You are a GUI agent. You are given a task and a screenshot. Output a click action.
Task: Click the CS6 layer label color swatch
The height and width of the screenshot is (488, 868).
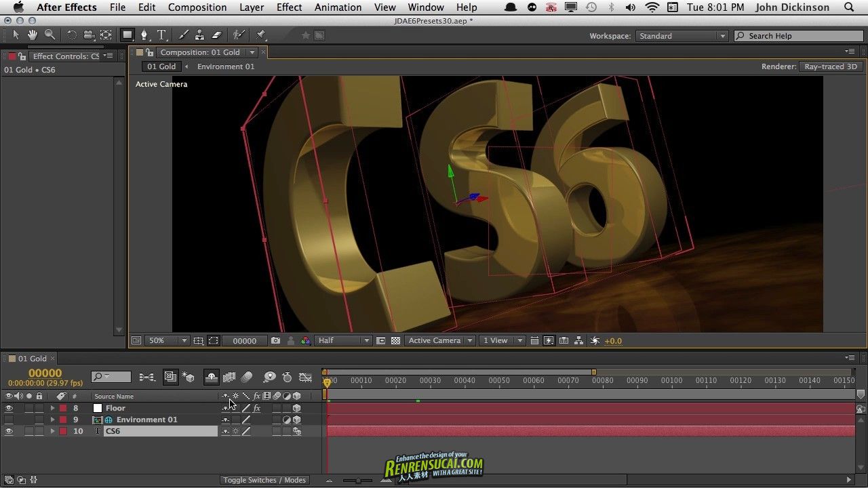pos(63,431)
